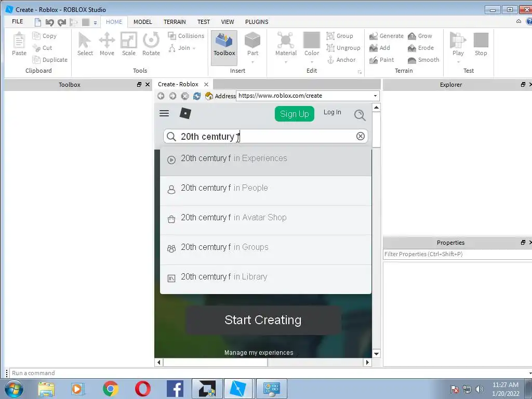Undock the Toolbox panel
The image size is (532, 399).
(139, 85)
